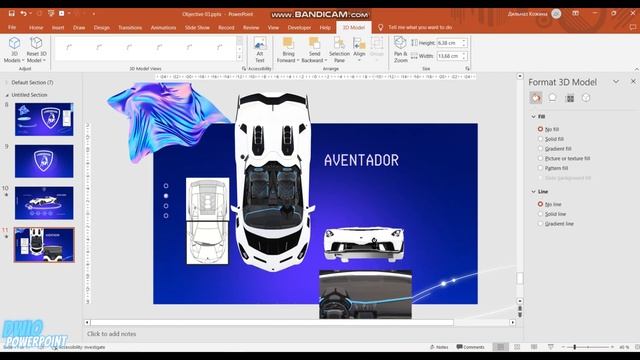Click the lightbulb Tell me icon
Image resolution: width=640 pixels, height=360 pixels.
[x=380, y=27]
